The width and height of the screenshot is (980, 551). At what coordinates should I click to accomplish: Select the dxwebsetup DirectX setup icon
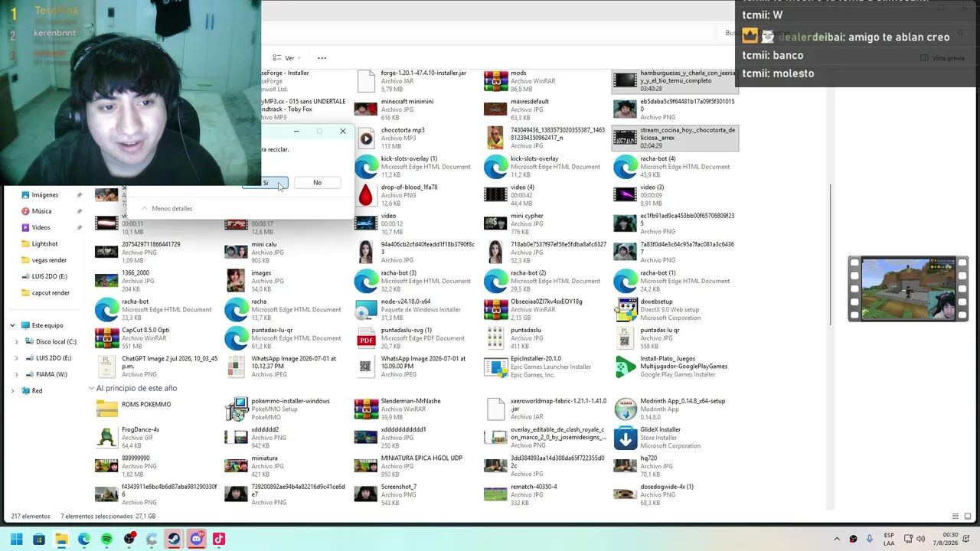(x=626, y=309)
